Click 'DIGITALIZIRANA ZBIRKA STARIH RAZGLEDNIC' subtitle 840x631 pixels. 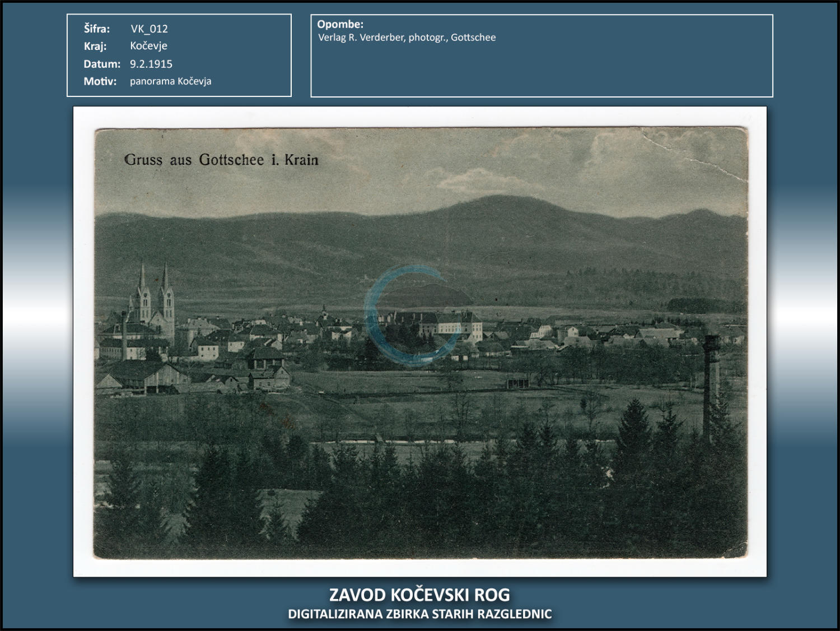click(x=419, y=614)
